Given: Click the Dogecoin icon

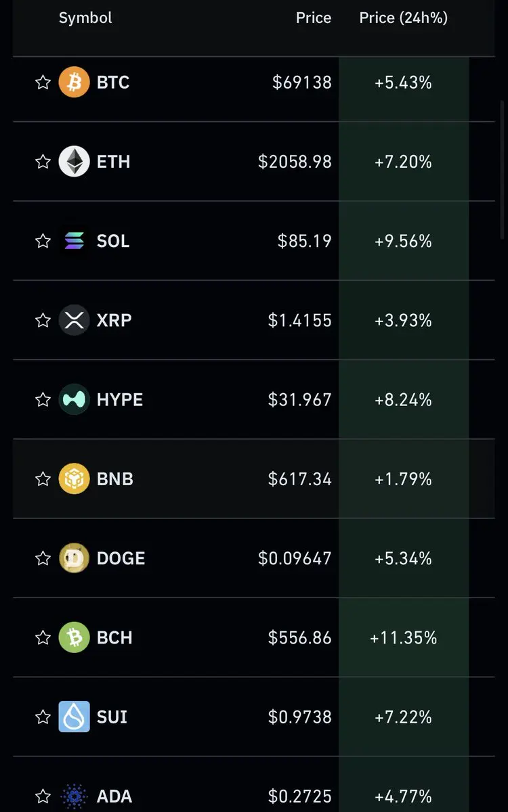Looking at the screenshot, I should 74,558.
